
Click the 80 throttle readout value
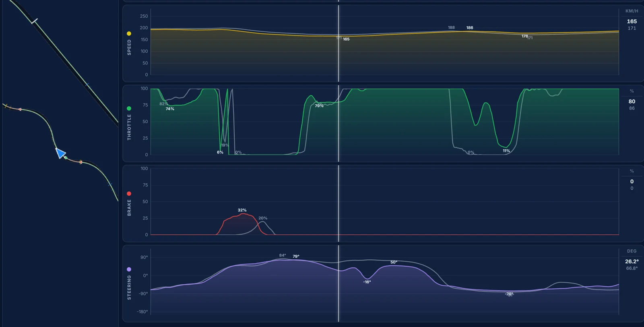click(x=632, y=101)
